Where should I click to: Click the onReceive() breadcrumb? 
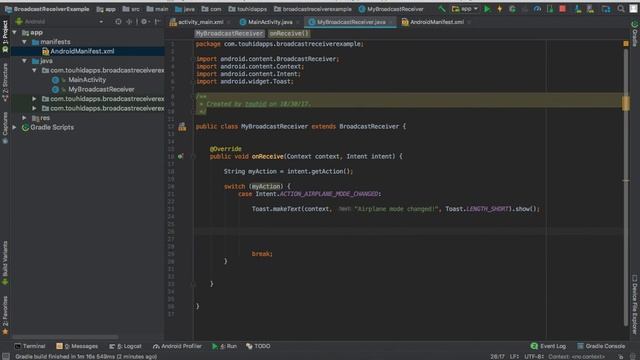[289, 33]
